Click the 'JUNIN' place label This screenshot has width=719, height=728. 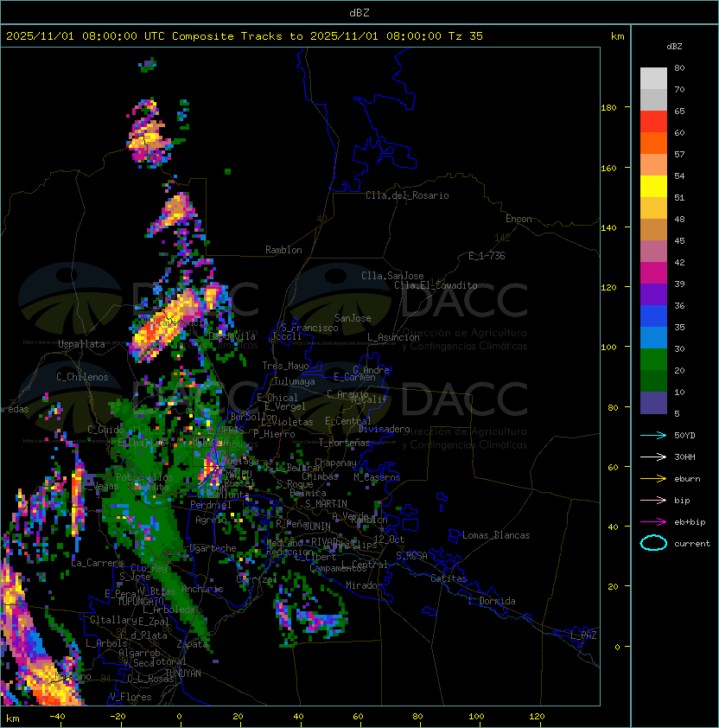pos(317,527)
